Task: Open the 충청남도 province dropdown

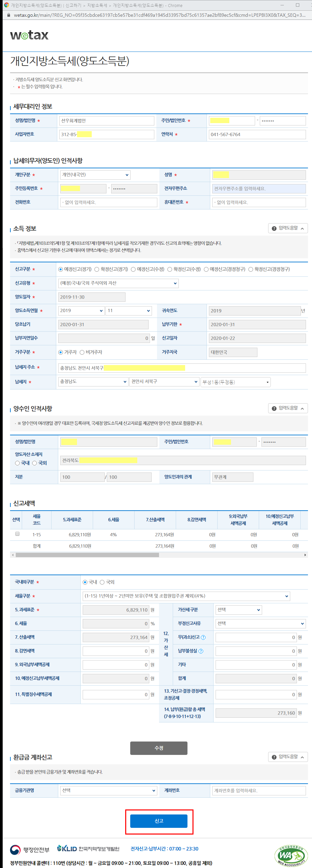Action: (93, 382)
